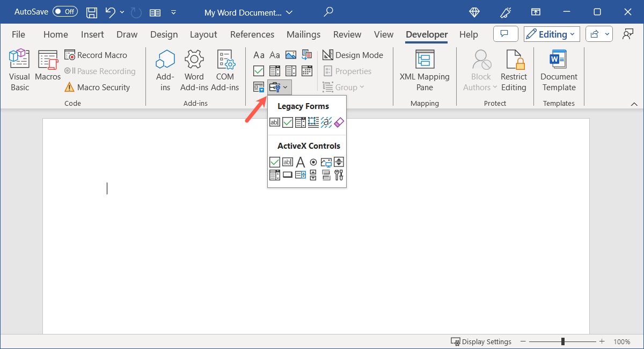Screen dimensions: 644x349
Task: Insert a Date Picker content control
Action: 307,71
